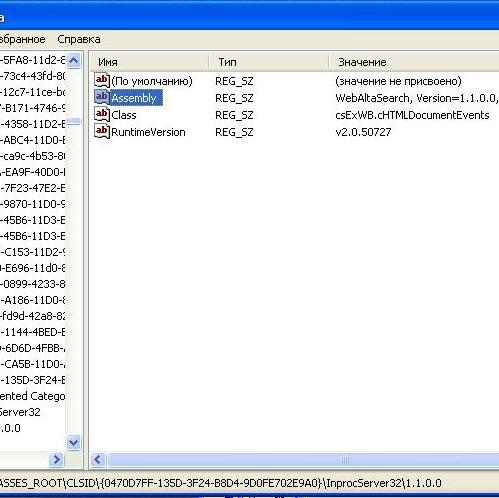Select tree key containing 7F23-47E2
The width and height of the screenshot is (499, 498).
(x=32, y=188)
